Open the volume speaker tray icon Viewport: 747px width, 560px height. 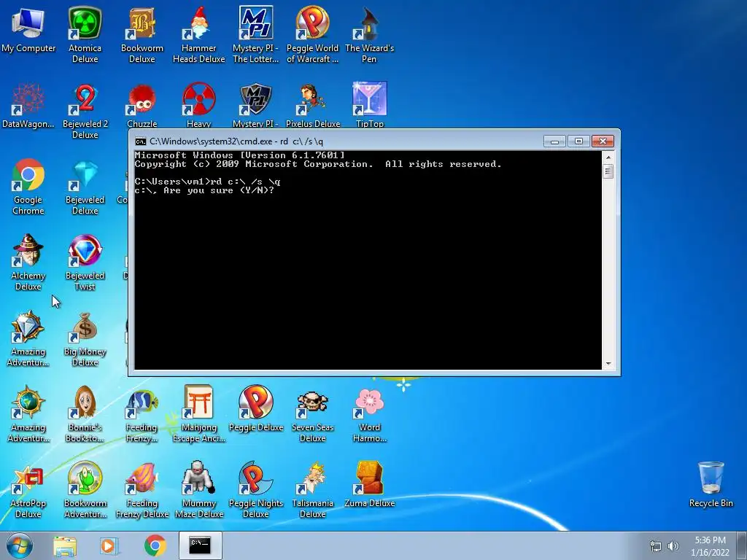coord(673,546)
